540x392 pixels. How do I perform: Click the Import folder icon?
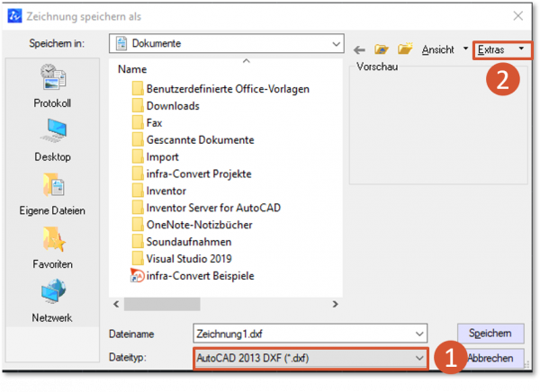pos(138,156)
